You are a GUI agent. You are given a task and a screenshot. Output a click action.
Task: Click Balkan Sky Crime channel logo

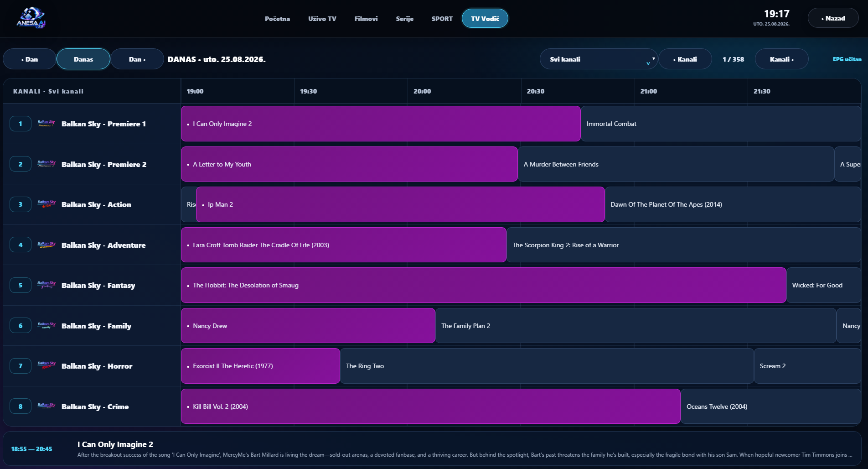(x=46, y=406)
